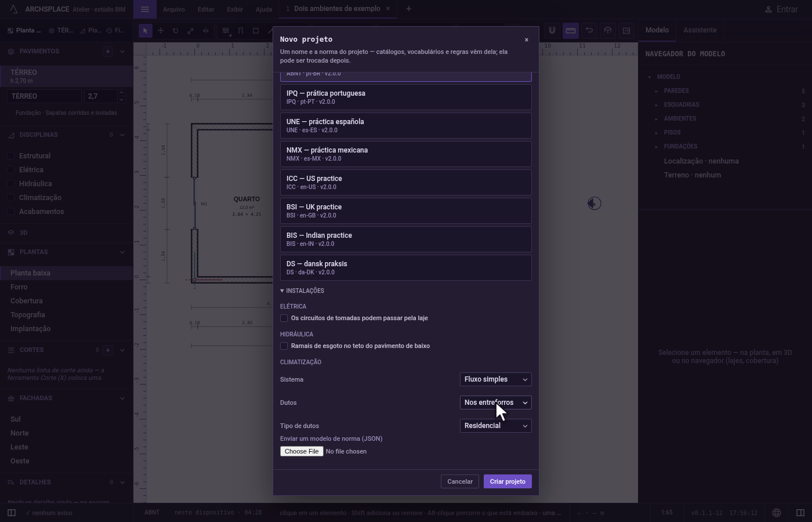Screen dimensions: 812x522
Task: Activate the move tool in toolbar
Action: [161, 31]
